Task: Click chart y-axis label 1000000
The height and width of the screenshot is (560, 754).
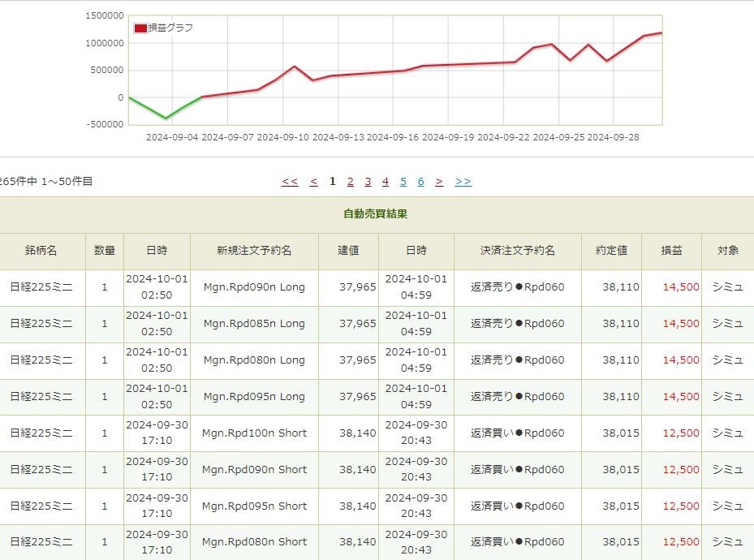Action: pyautogui.click(x=105, y=43)
